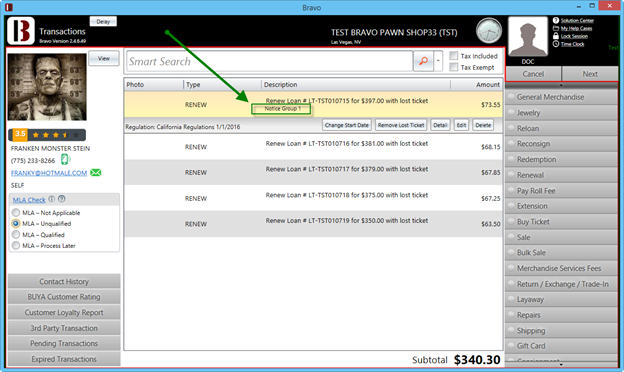Click the Delete button
The image size is (624, 372).
click(x=483, y=125)
